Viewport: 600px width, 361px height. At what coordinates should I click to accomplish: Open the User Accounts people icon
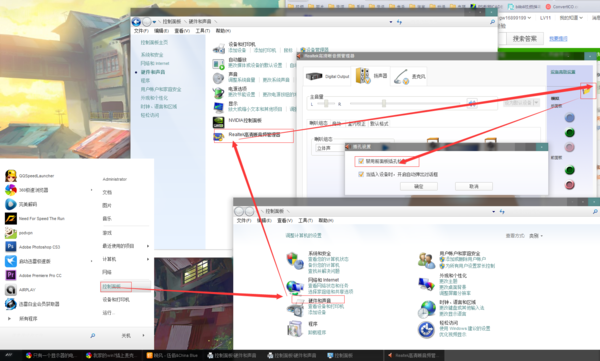click(x=426, y=260)
